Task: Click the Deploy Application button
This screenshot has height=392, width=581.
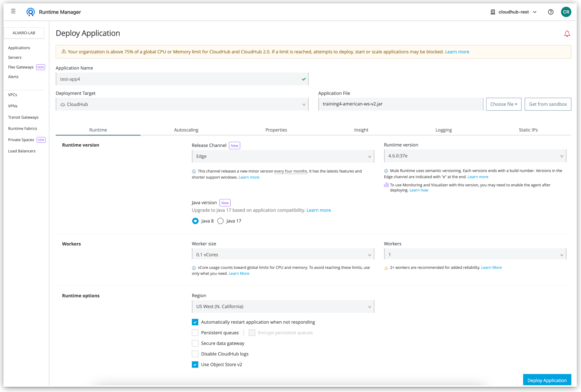Action: coord(547,380)
